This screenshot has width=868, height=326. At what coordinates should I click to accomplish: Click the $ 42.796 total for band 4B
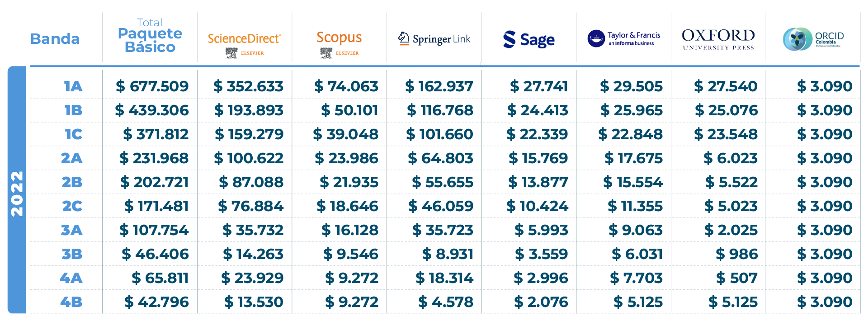[156, 302]
